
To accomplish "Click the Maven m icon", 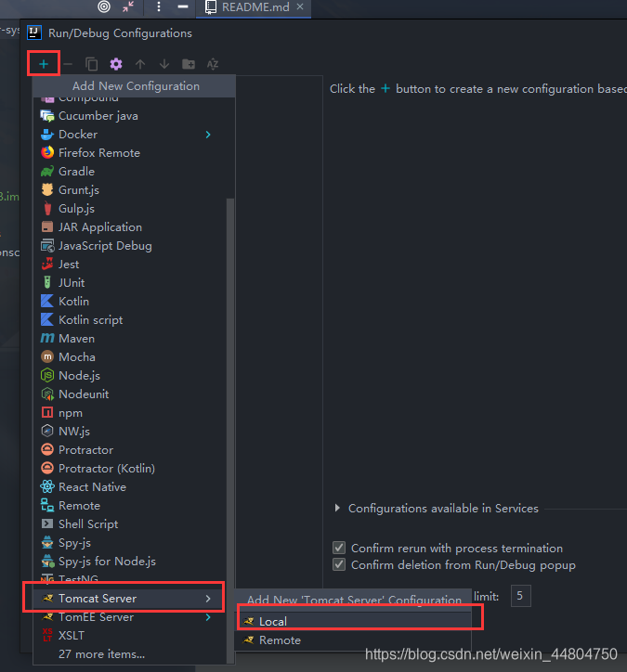I will (47, 338).
